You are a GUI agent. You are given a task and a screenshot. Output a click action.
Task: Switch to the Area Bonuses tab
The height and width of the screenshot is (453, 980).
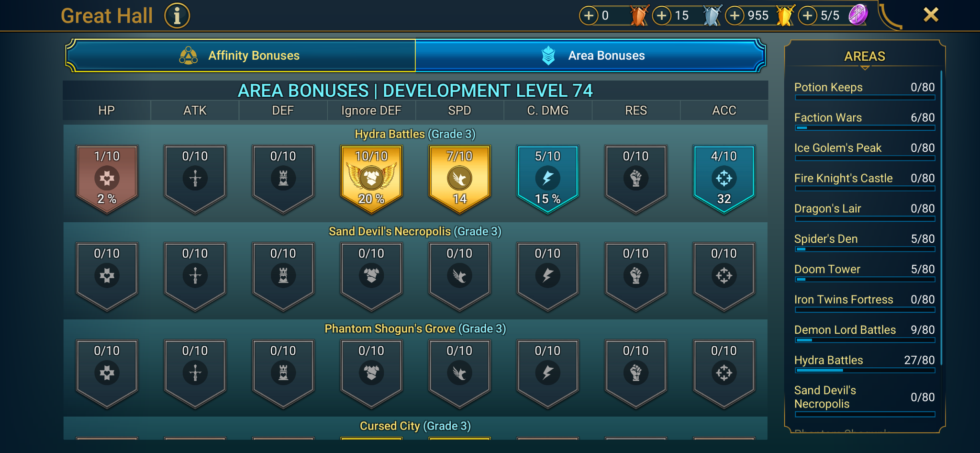click(590, 56)
